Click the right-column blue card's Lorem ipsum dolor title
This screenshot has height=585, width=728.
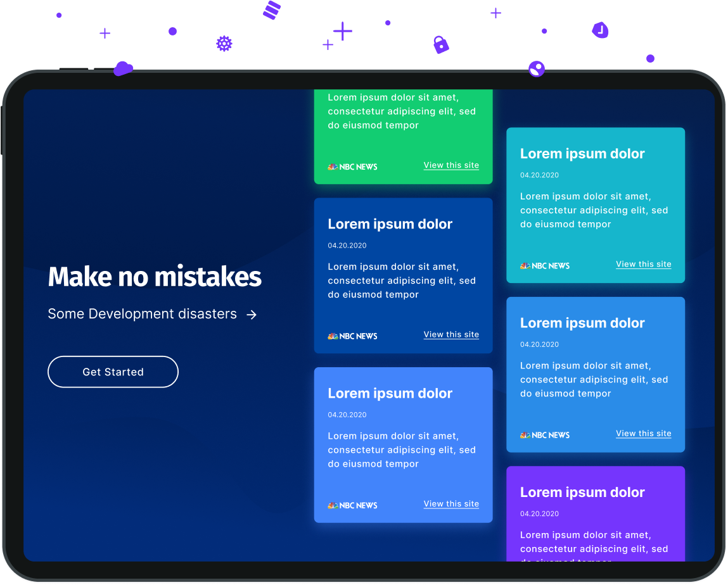(x=582, y=323)
